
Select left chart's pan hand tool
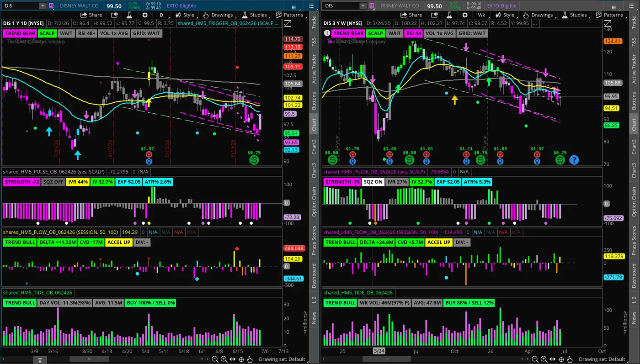pos(250,359)
